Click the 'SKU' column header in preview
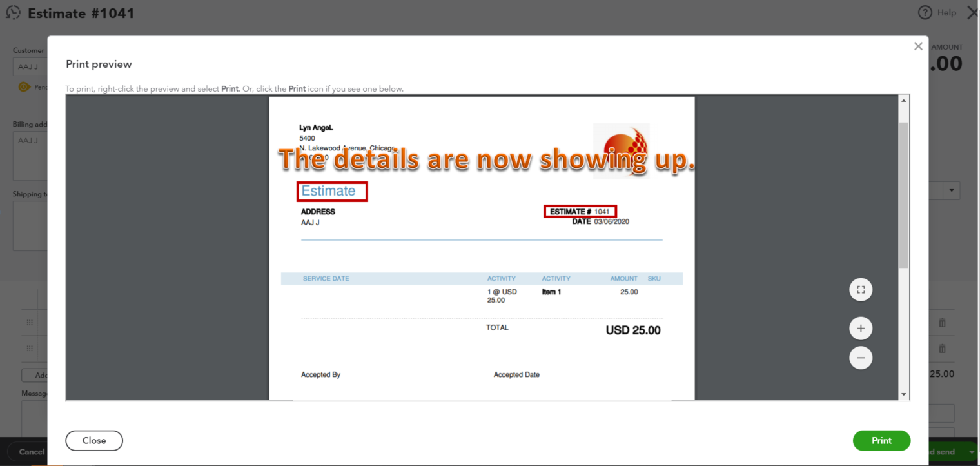The width and height of the screenshot is (980, 466). coord(654,279)
